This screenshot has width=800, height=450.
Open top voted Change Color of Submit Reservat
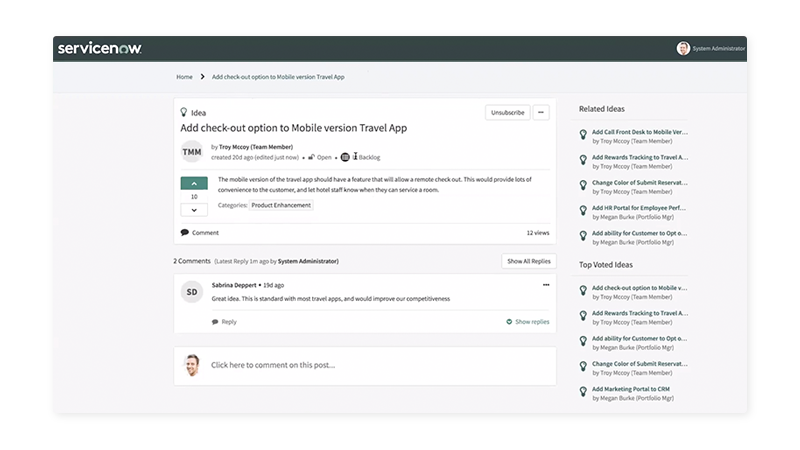(x=640, y=364)
